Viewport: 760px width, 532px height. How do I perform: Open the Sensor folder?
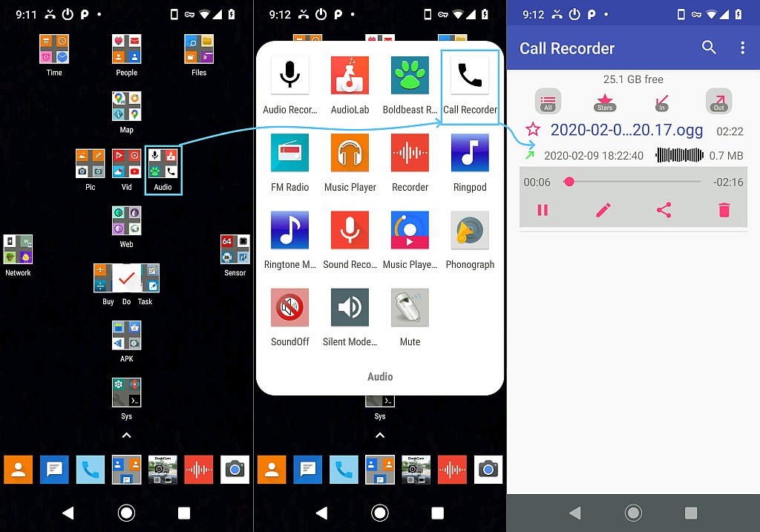(x=235, y=249)
